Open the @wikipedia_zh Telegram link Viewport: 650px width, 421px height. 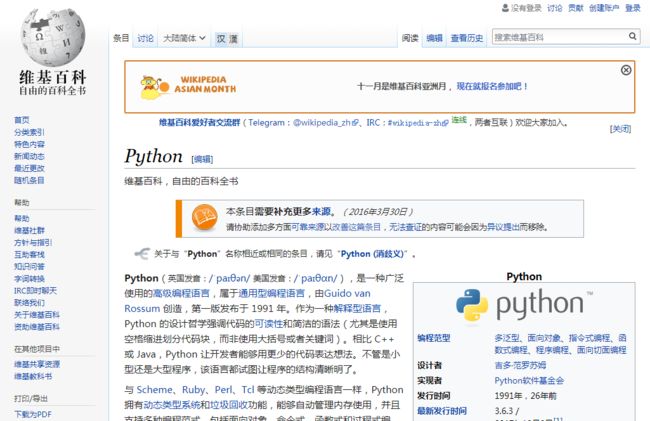[325, 123]
